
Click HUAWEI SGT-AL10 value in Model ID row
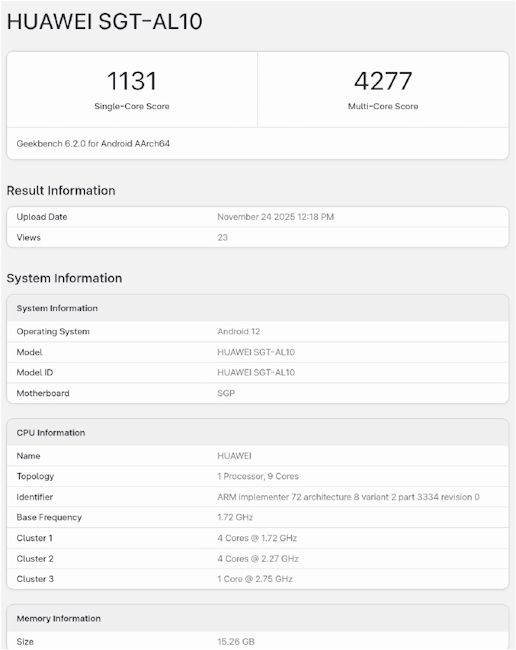tap(256, 373)
